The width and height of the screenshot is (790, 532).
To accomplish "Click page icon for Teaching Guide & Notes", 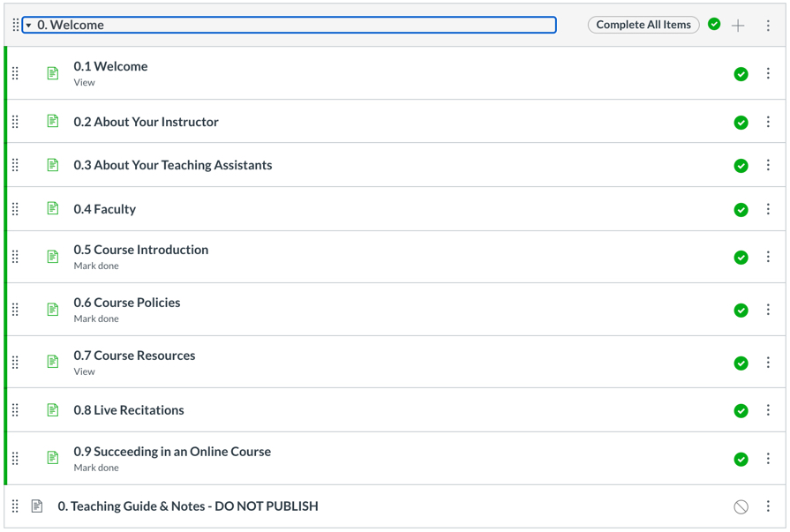I will click(37, 506).
